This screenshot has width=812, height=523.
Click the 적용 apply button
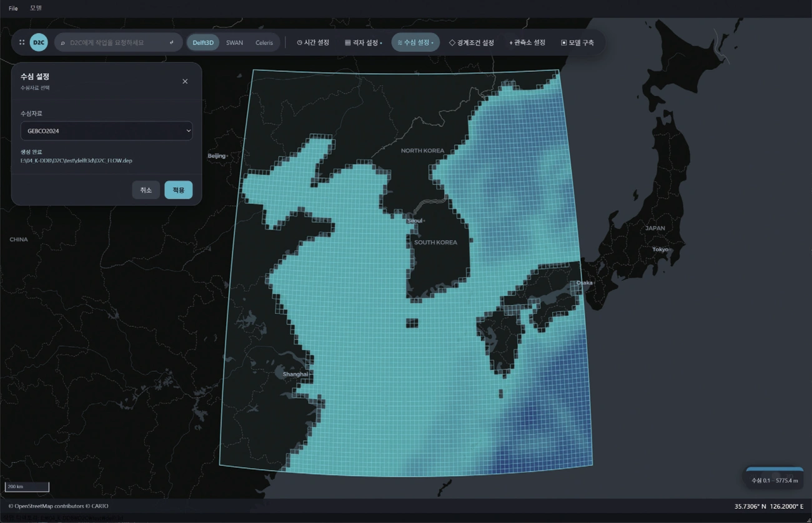click(179, 190)
